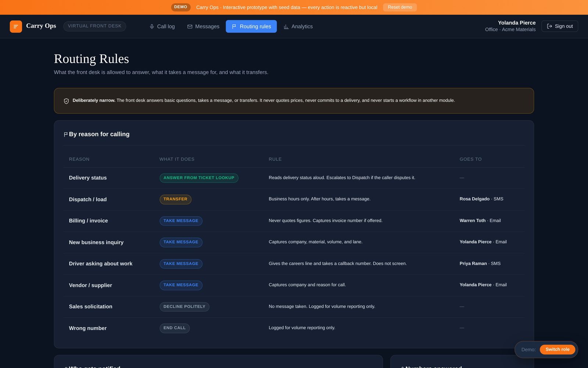588x368 pixels.
Task: Click the shield icon in the notice banner
Action: (x=66, y=101)
